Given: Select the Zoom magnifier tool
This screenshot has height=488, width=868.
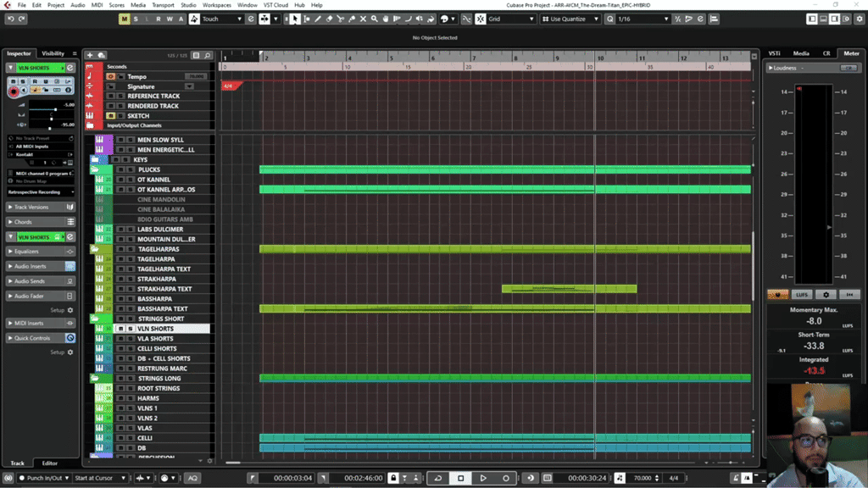Looking at the screenshot, I should tap(374, 19).
